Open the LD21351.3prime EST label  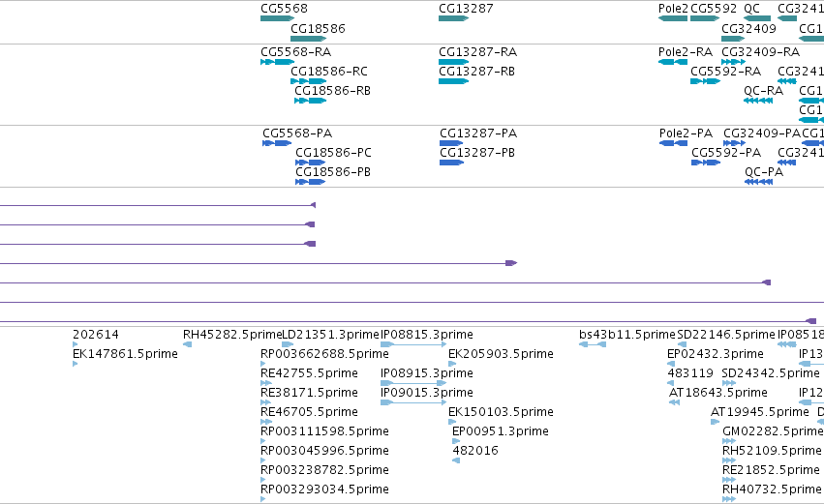pos(330,335)
